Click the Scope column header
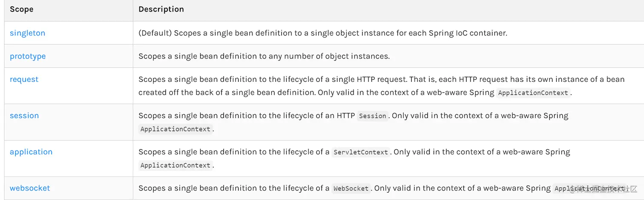 tap(22, 9)
